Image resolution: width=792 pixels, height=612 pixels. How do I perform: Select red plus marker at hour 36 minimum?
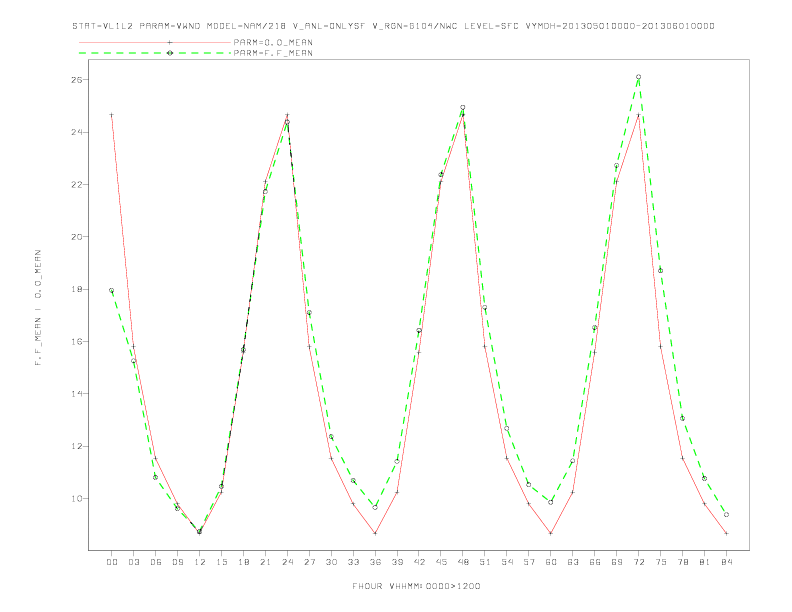point(375,533)
